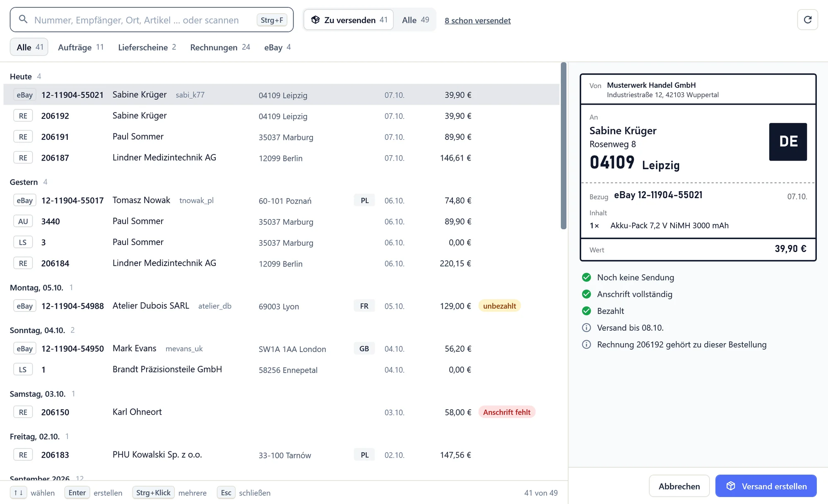Select the 206183 PHU Kowalski row
The width and height of the screenshot is (828, 504).
282,455
